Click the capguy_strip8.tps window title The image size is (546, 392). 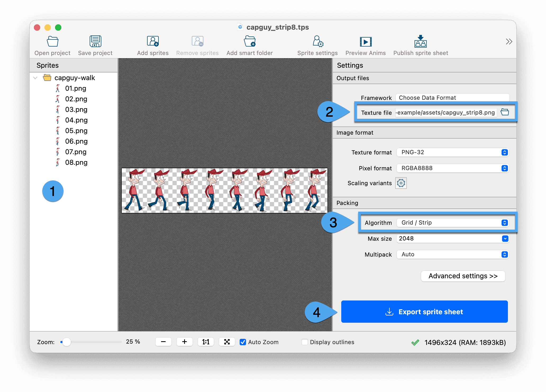pyautogui.click(x=277, y=27)
